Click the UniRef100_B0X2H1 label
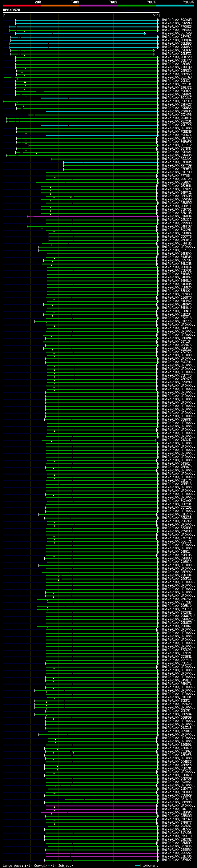This screenshot has width=197, height=868. 177,230
